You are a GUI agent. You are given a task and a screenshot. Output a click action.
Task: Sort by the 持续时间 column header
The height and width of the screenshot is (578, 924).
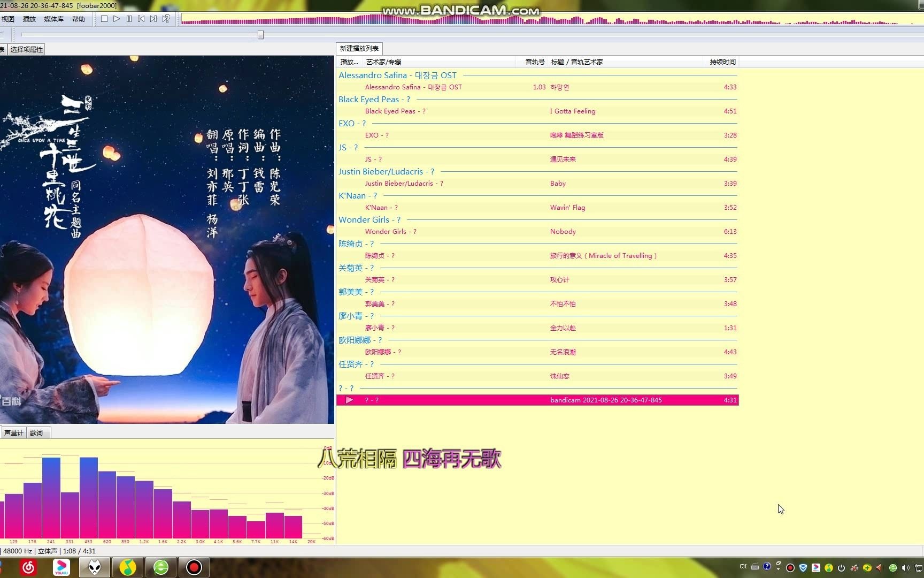pyautogui.click(x=722, y=62)
